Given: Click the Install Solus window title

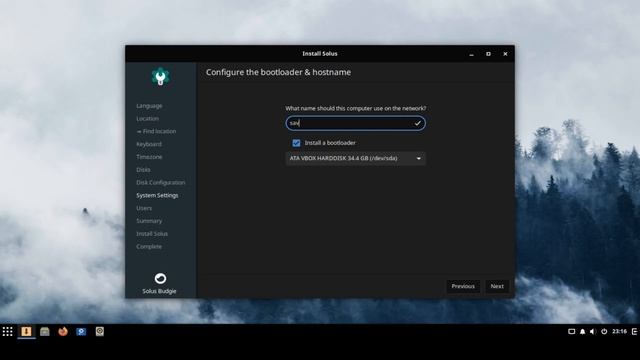Looking at the screenshot, I should tap(320, 53).
